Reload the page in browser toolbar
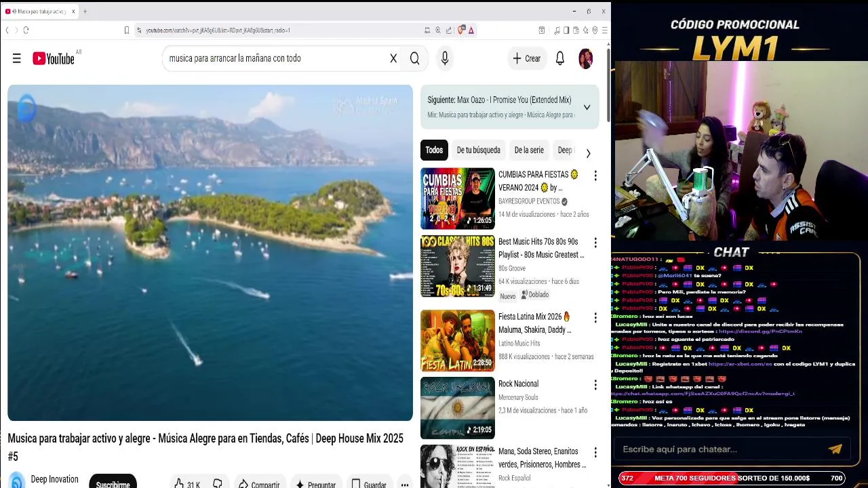Screen dimensions: 868x488 click(x=26, y=30)
